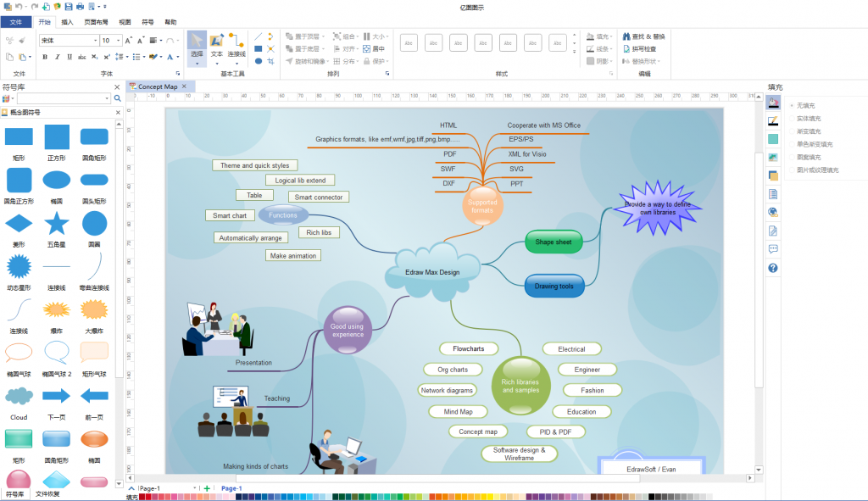The image size is (868, 501).
Task: Open the 帮助 ribbon tab
Action: (x=170, y=22)
